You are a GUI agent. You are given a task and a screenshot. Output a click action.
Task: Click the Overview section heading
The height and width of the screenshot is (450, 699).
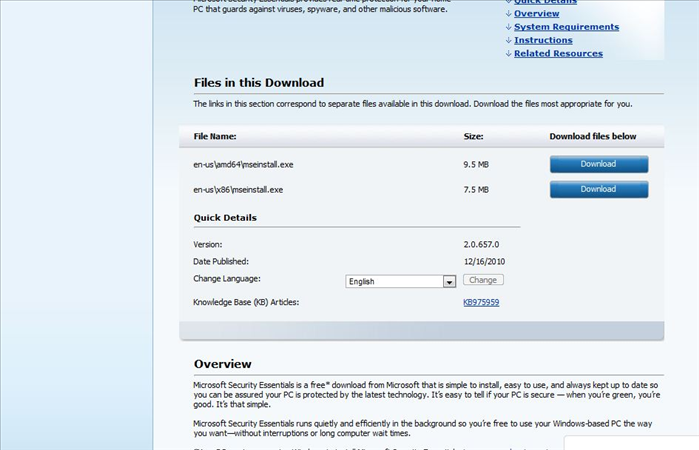(x=222, y=364)
